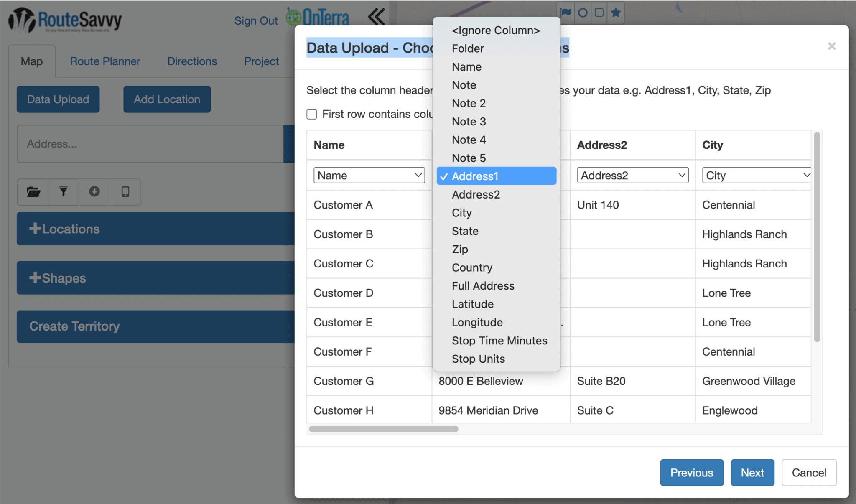Click the horizontal scrollbar under the table
The width and height of the screenshot is (856, 504).
(x=383, y=429)
